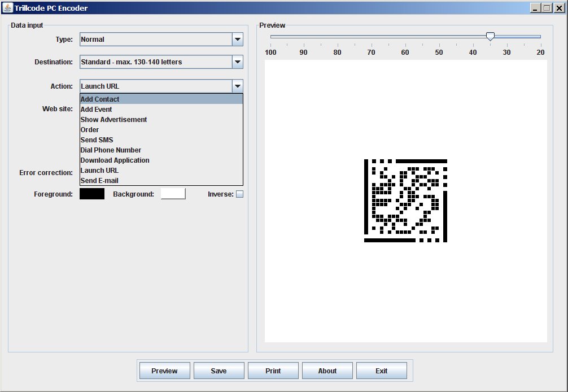Minimize the Trillcode PC Encoder window
The image size is (568, 392).
(535, 7)
